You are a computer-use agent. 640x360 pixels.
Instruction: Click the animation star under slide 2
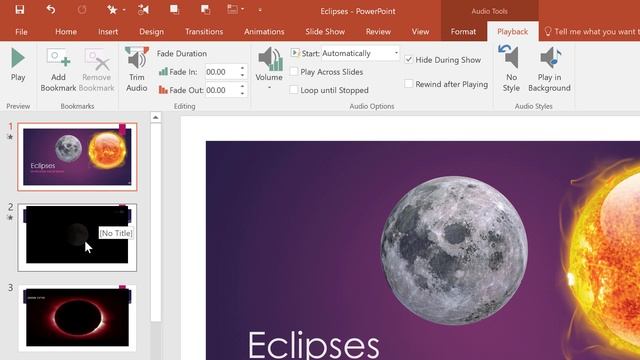[10, 218]
